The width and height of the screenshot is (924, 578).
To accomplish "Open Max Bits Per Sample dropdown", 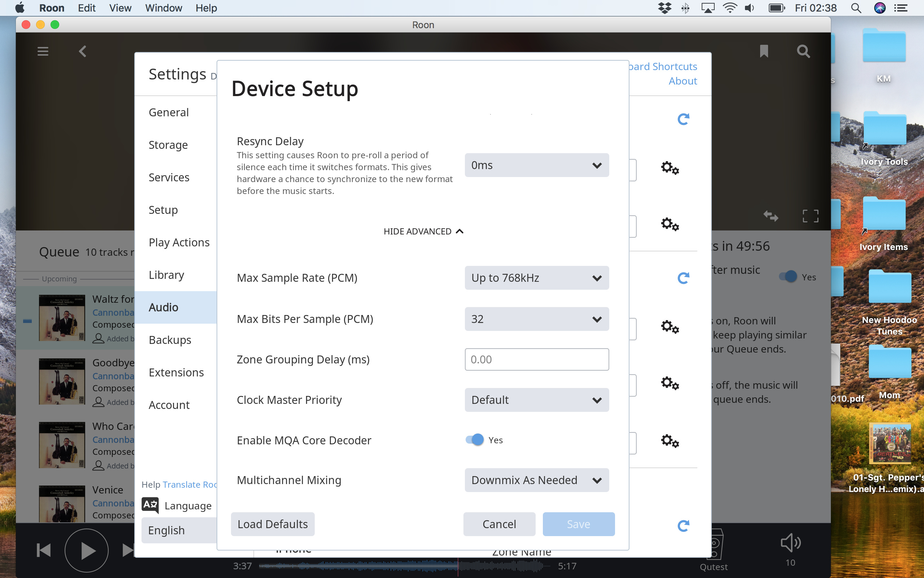I will click(x=536, y=319).
